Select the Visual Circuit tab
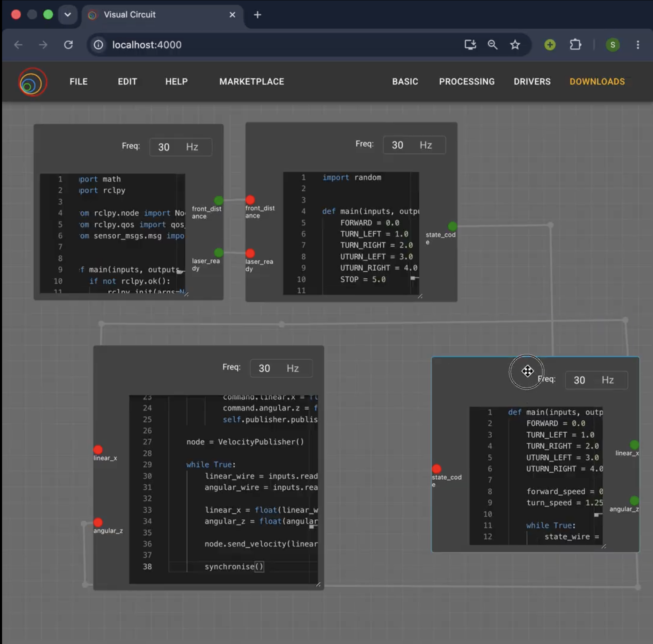The height and width of the screenshot is (644, 653). pyautogui.click(x=162, y=15)
